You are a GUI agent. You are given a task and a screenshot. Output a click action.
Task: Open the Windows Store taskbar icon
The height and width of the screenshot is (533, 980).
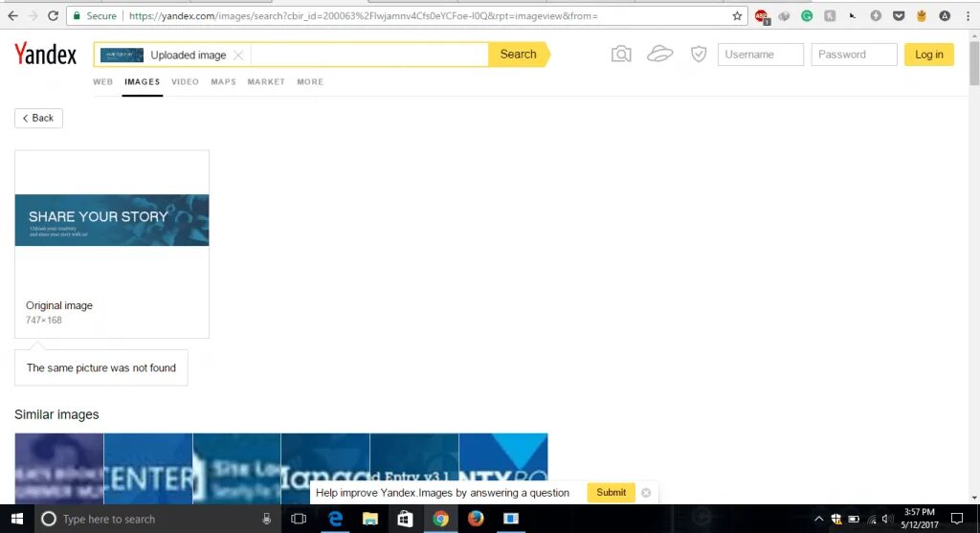click(405, 519)
